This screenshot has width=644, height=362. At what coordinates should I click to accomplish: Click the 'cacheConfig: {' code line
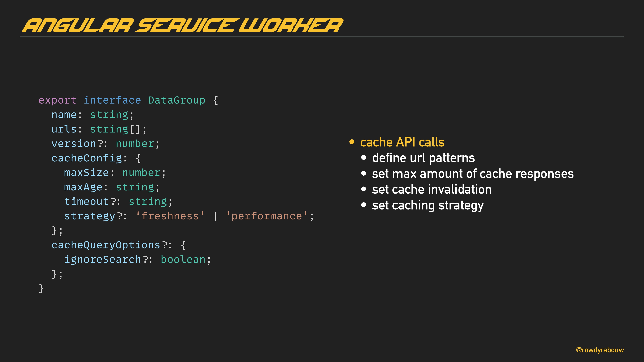tap(96, 158)
